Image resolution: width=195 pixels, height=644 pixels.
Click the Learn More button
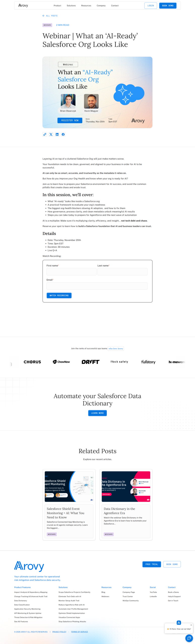click(97, 413)
